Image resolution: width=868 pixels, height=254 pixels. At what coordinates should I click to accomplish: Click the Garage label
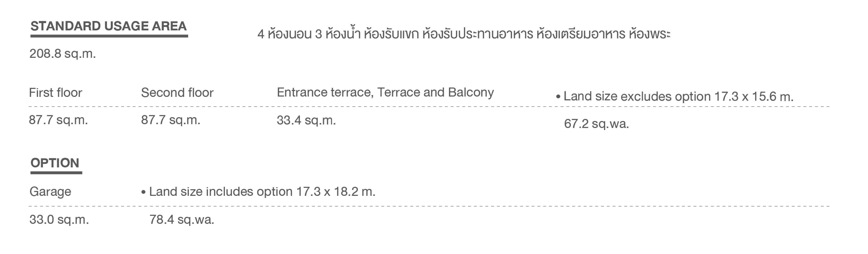click(x=50, y=192)
